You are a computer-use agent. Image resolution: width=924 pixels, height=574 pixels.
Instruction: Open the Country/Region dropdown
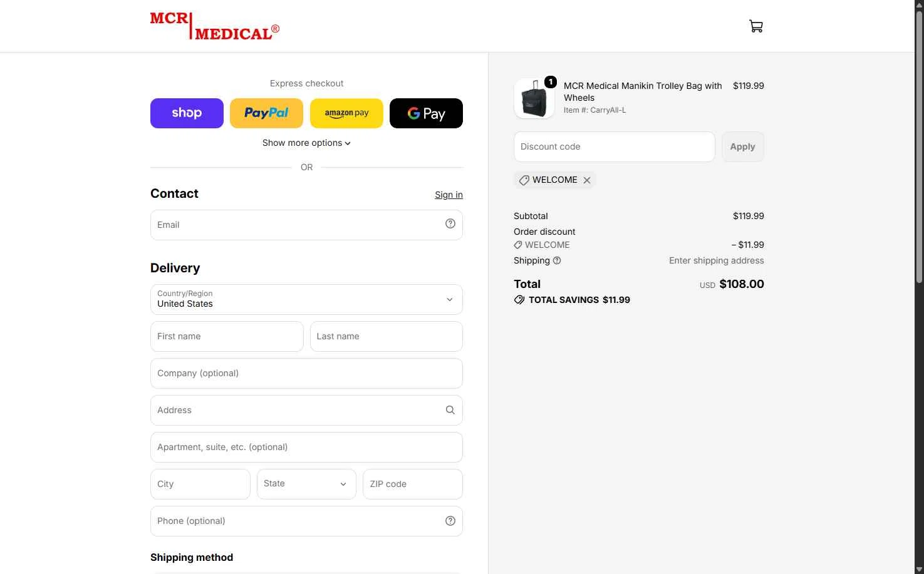[306, 299]
